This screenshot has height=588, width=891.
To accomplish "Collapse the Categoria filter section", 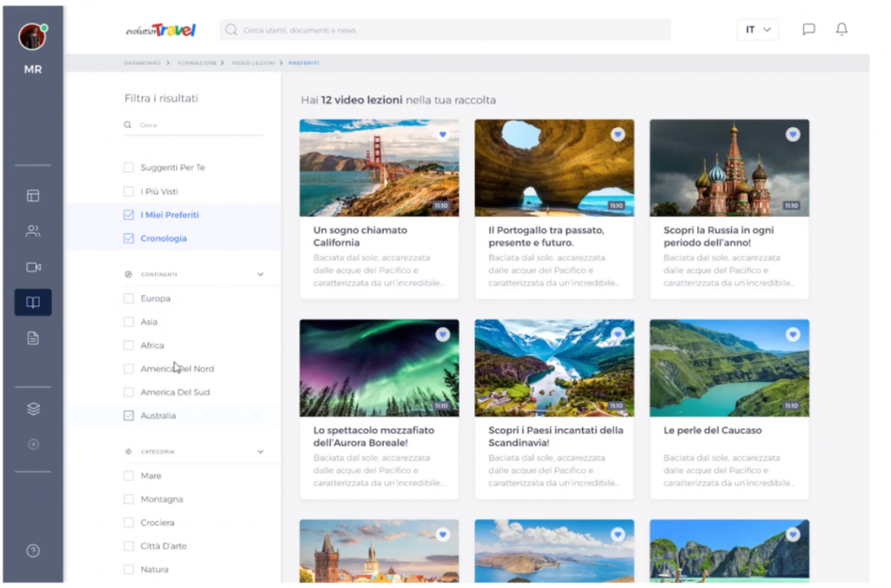I will [260, 452].
